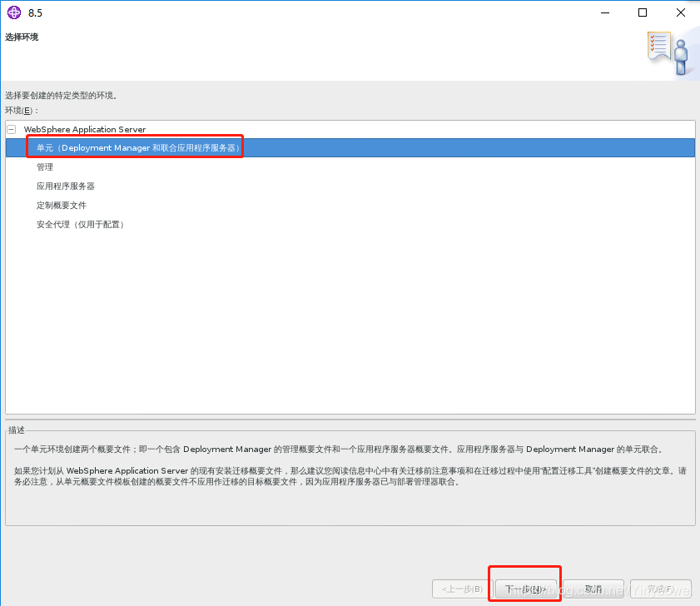700x606 pixels.
Task: Click the purple WebSphere 8.5 title icon
Action: 14,12
